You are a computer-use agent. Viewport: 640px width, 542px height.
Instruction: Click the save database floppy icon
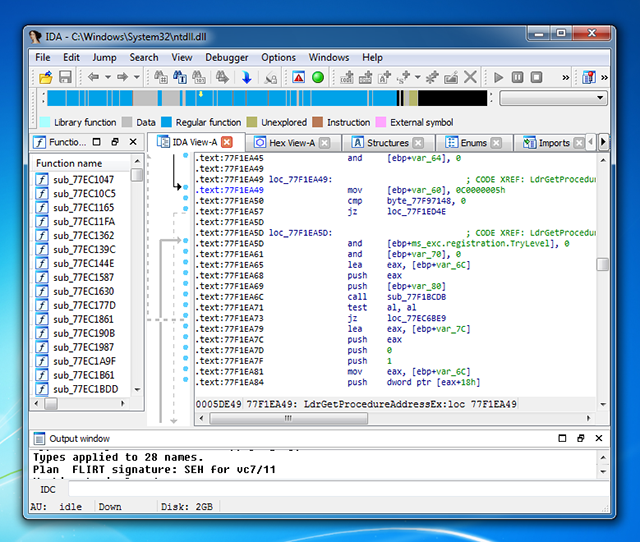65,77
